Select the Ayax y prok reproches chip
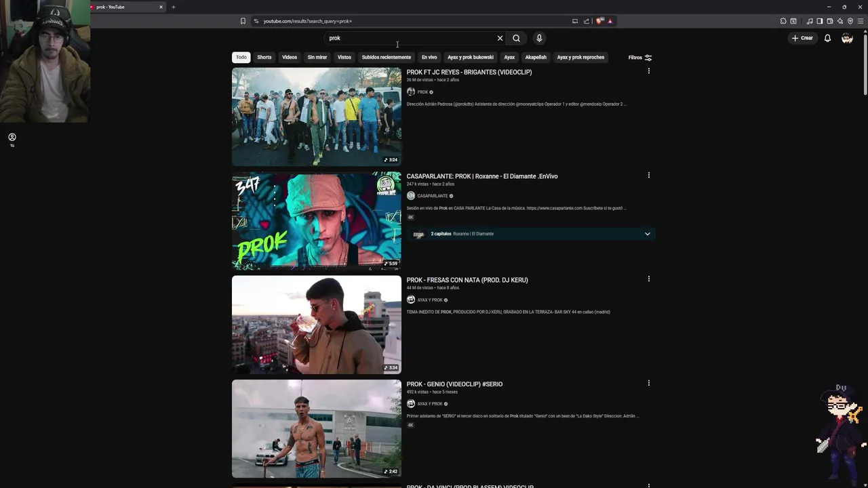The width and height of the screenshot is (868, 488). pyautogui.click(x=580, y=58)
